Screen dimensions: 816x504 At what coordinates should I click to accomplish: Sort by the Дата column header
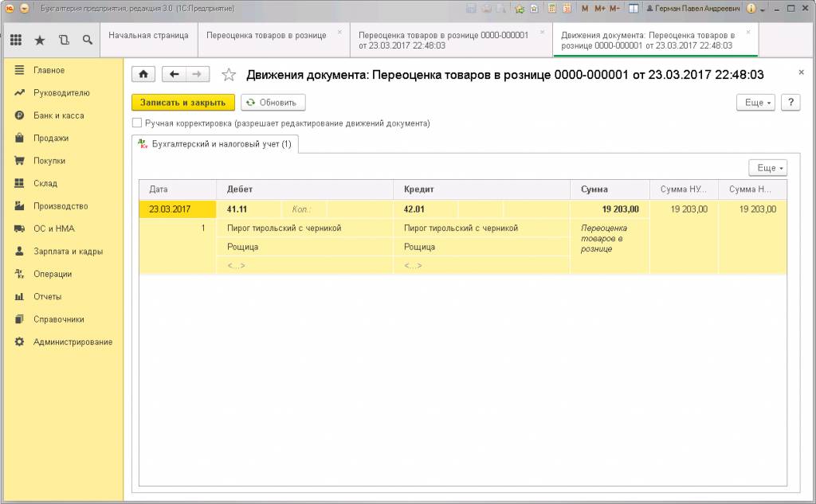click(x=178, y=189)
